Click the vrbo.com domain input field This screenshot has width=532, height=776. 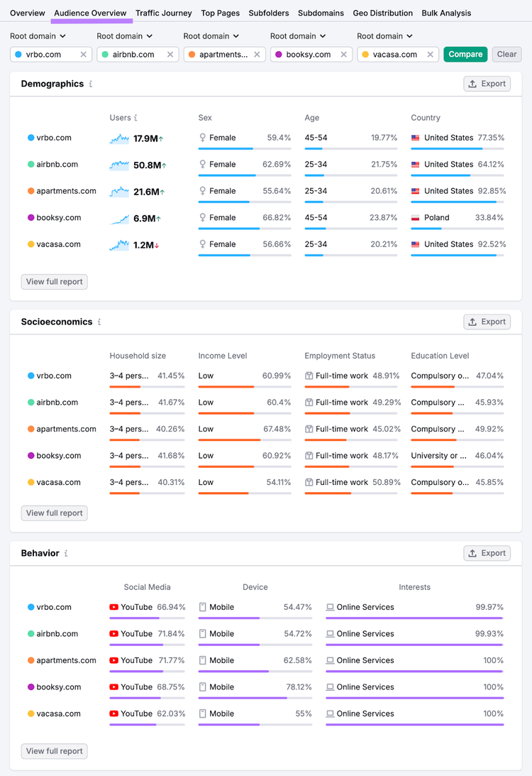pos(51,55)
